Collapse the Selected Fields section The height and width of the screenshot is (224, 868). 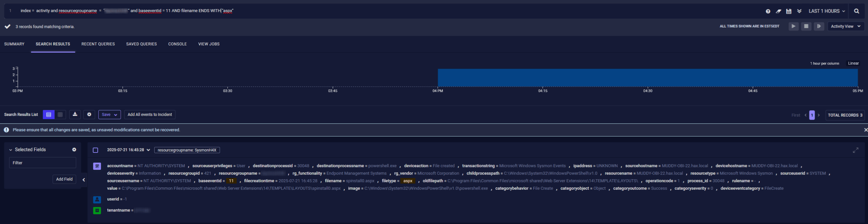coord(11,150)
